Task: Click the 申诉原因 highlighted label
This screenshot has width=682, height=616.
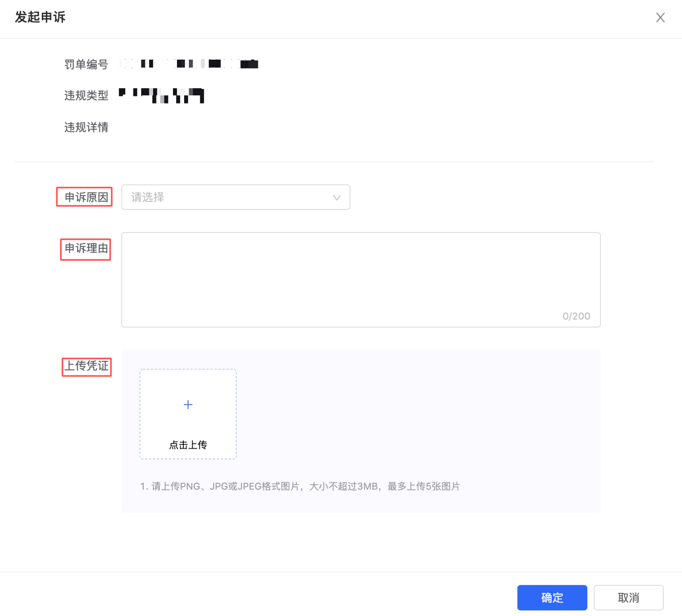Action: point(84,197)
